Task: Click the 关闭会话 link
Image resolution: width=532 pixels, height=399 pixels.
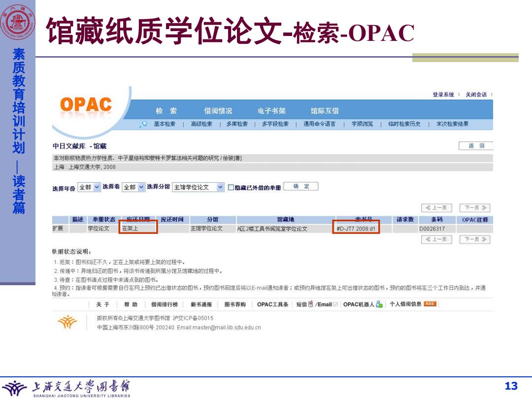Action: tap(476, 95)
